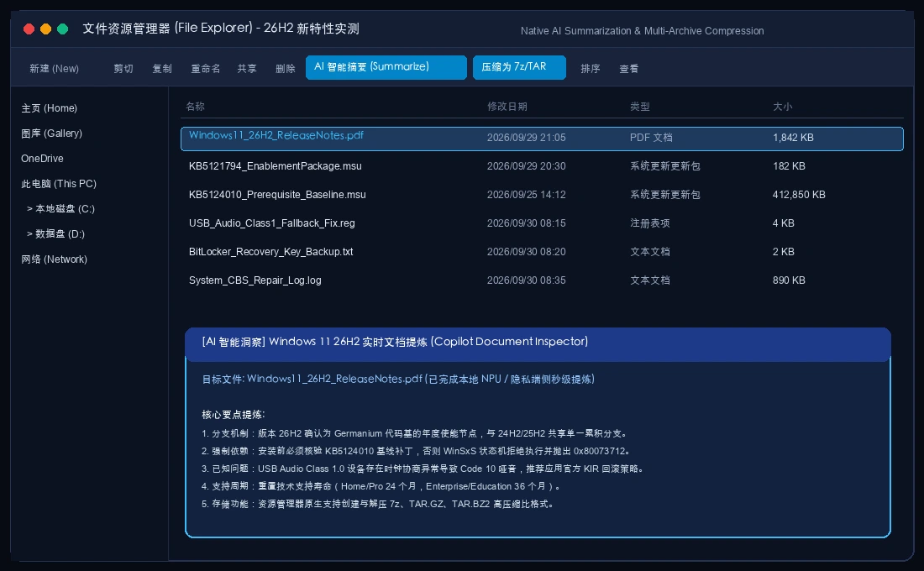Screen dimensions: 924x571
Task: Click the 2 KB size cell
Action: pyautogui.click(x=784, y=252)
